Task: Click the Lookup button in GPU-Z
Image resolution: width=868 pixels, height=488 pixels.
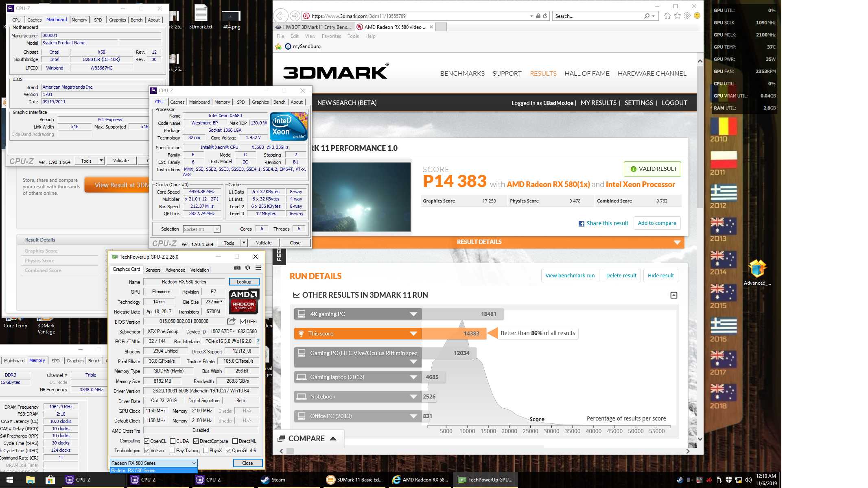Action: pyautogui.click(x=244, y=282)
